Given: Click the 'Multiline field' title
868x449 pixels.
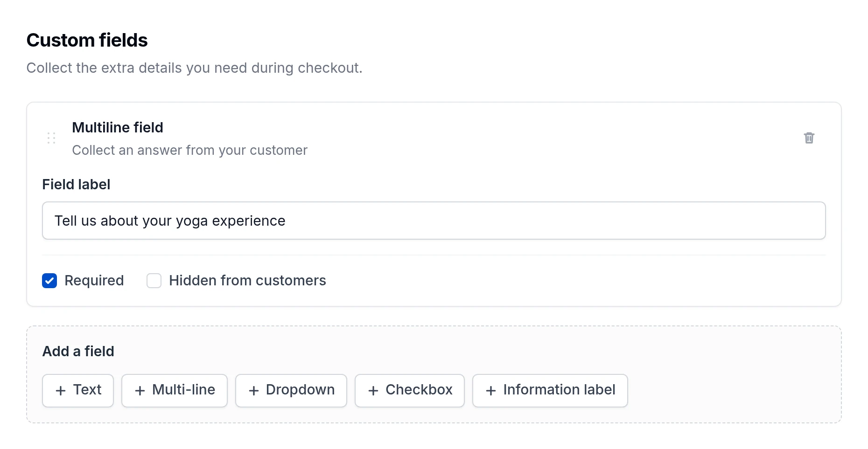Looking at the screenshot, I should pyautogui.click(x=118, y=127).
